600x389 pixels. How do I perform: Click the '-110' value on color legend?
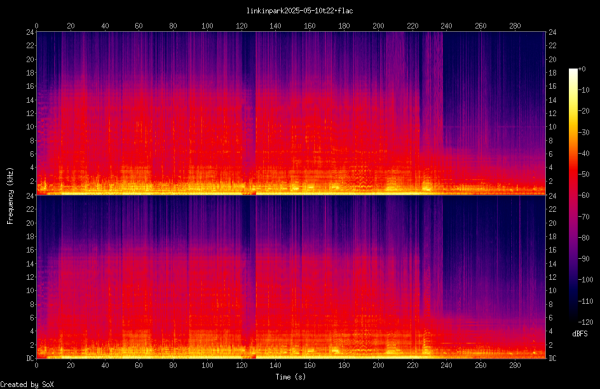[586, 301]
